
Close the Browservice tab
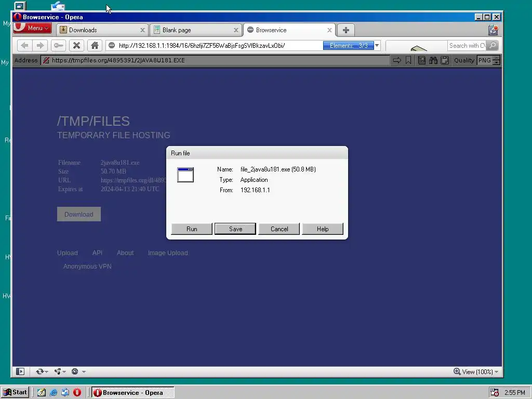(329, 30)
